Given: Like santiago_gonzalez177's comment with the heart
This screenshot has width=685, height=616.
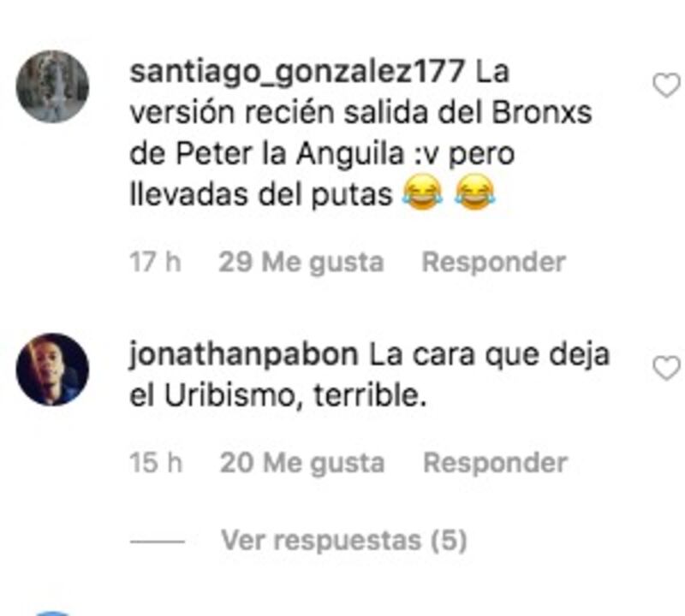Looking at the screenshot, I should (666, 86).
